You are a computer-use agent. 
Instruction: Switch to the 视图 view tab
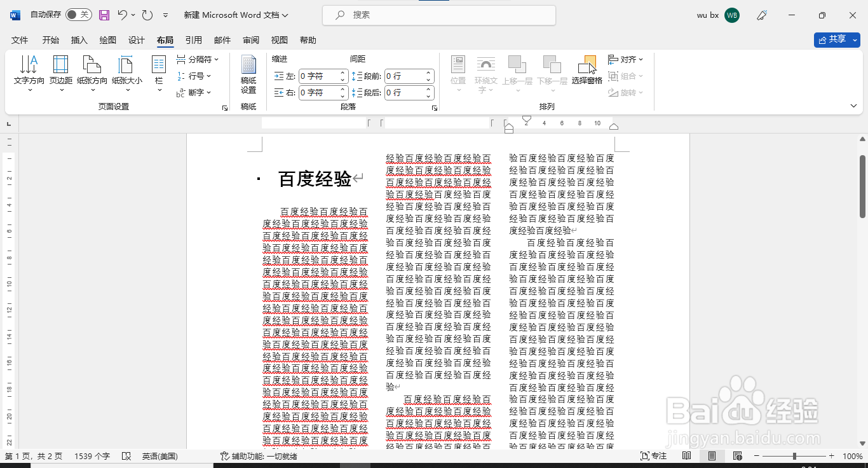[x=280, y=40]
